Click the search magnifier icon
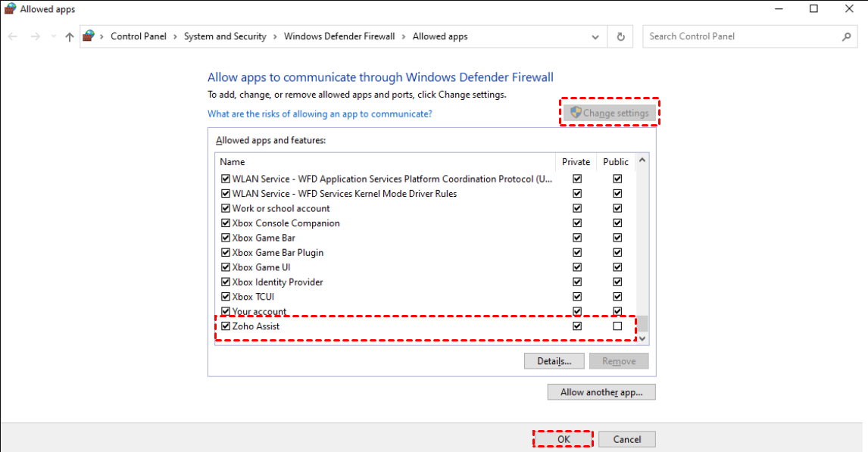 (x=847, y=36)
